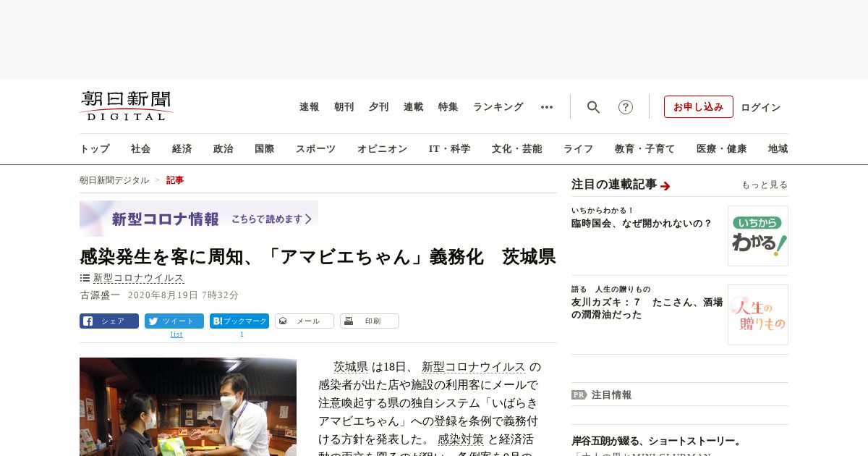Go to オピニオン section tab

coord(382,149)
